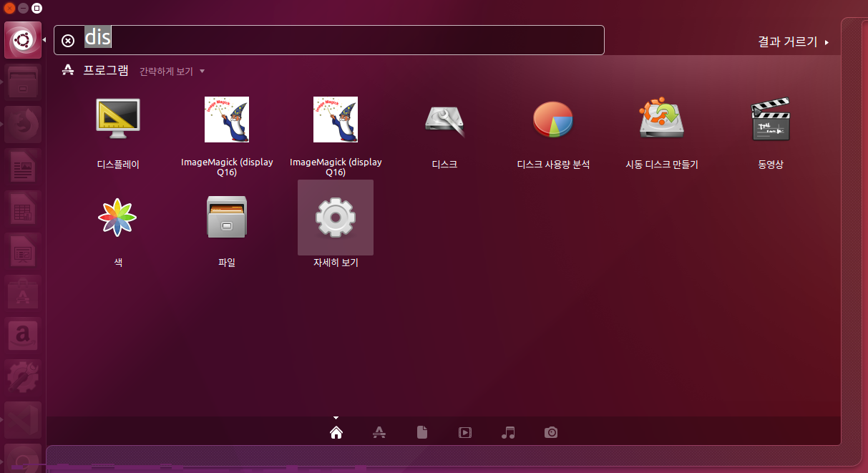Switch to the Video lens tab
The image size is (868, 473).
(465, 432)
